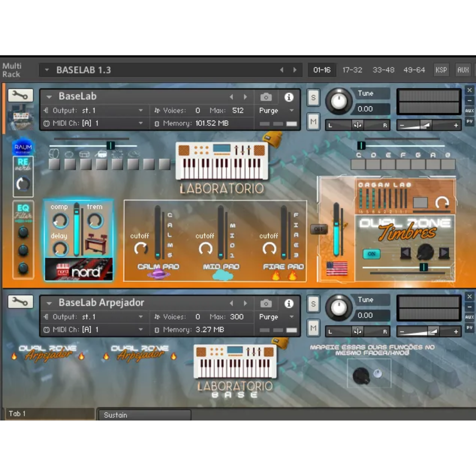Open the KSP multi script button

pyautogui.click(x=441, y=70)
